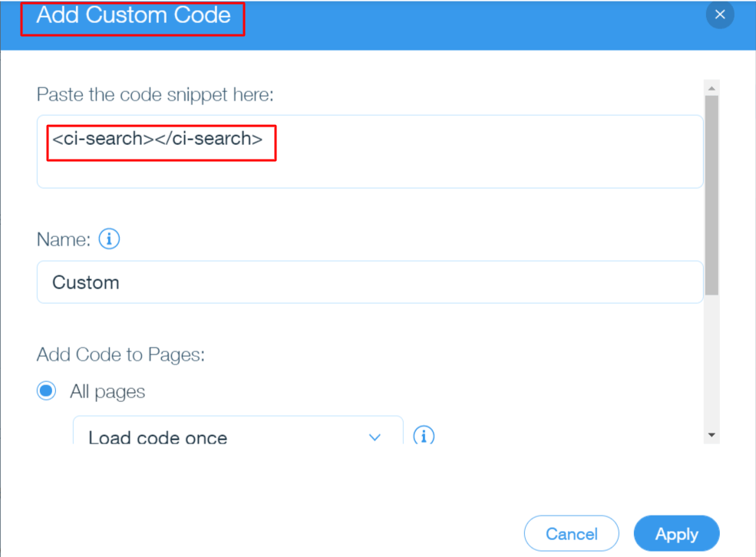
Task: Select the All pages radio button
Action: click(45, 391)
